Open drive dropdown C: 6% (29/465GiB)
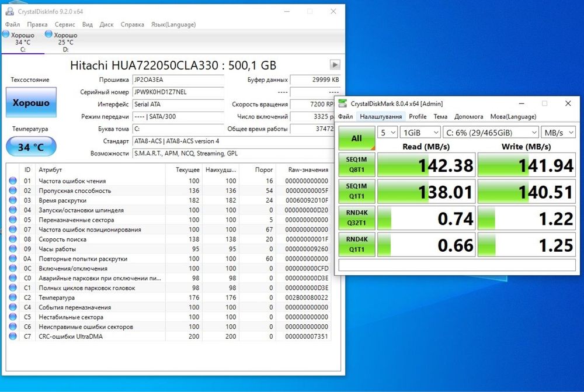The height and width of the screenshot is (392, 584). (491, 133)
